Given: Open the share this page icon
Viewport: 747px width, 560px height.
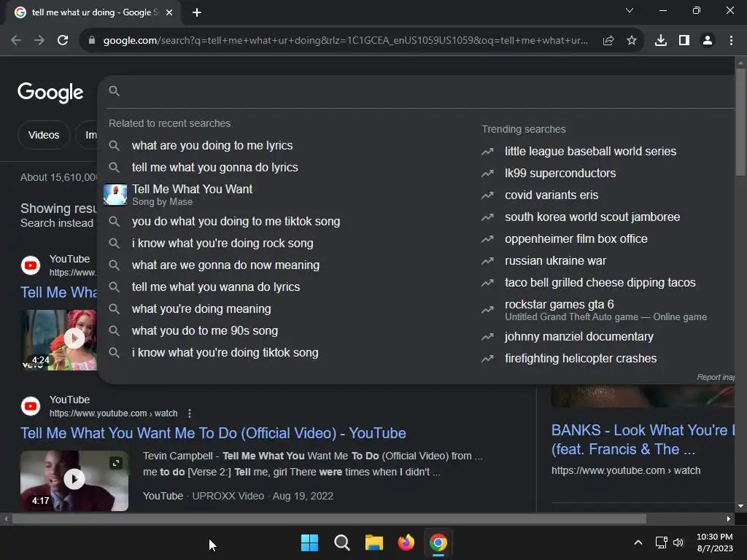Looking at the screenshot, I should (x=608, y=41).
